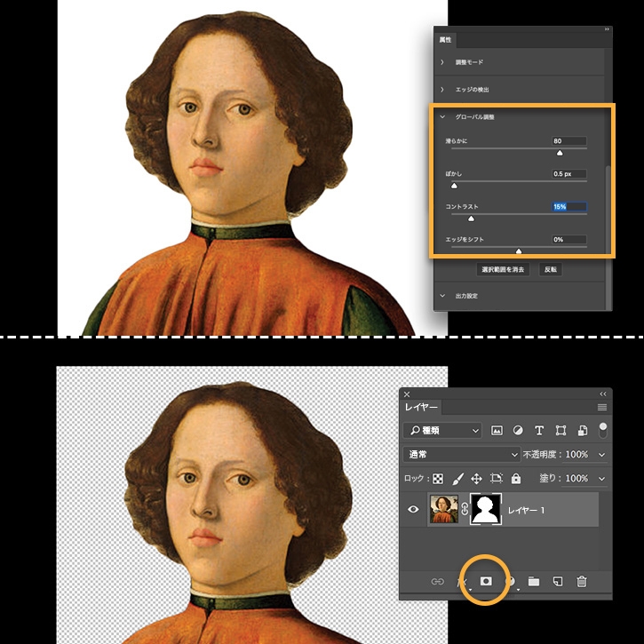
Task: Expand the エッジの検出 section
Action: tap(442, 90)
